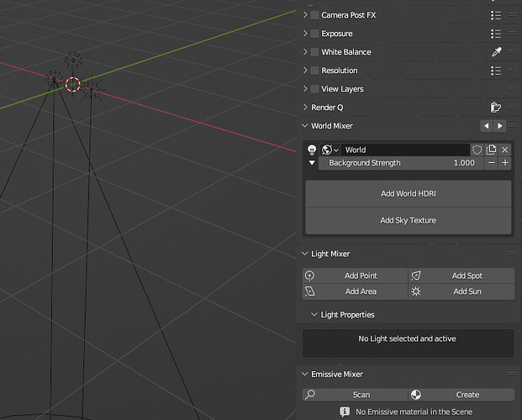522x420 pixels.
Task: Increase Background Strength with plus button
Action: point(505,163)
